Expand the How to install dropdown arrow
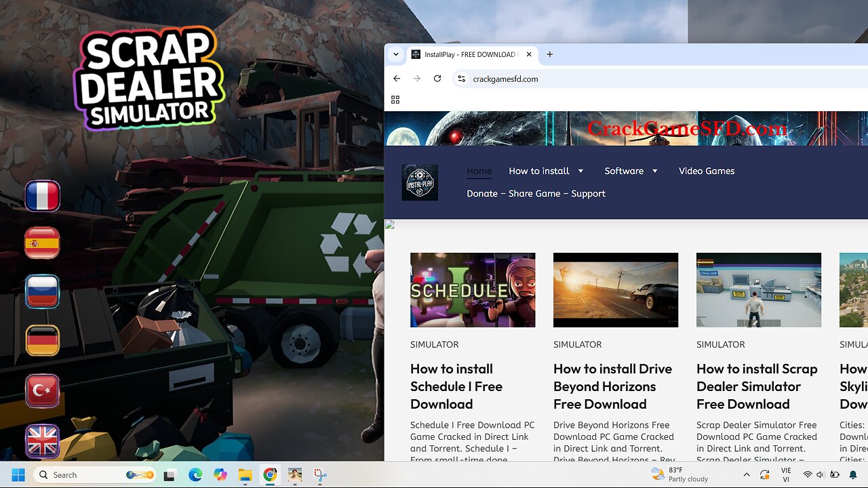Viewport: 868px width, 488px height. [x=580, y=171]
